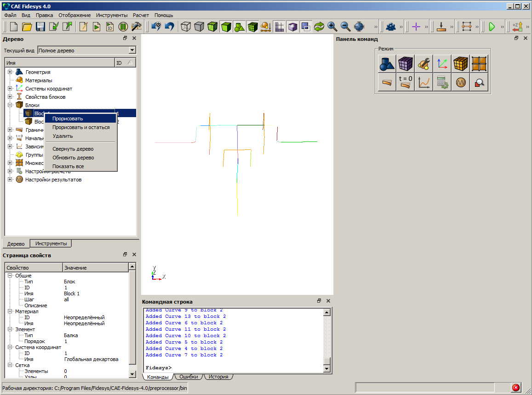
Task: Collapse the Материал property group
Action: point(10,311)
